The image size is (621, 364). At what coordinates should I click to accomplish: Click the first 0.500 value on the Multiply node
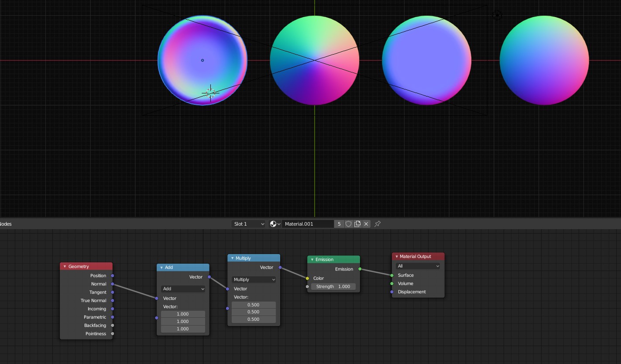point(253,304)
